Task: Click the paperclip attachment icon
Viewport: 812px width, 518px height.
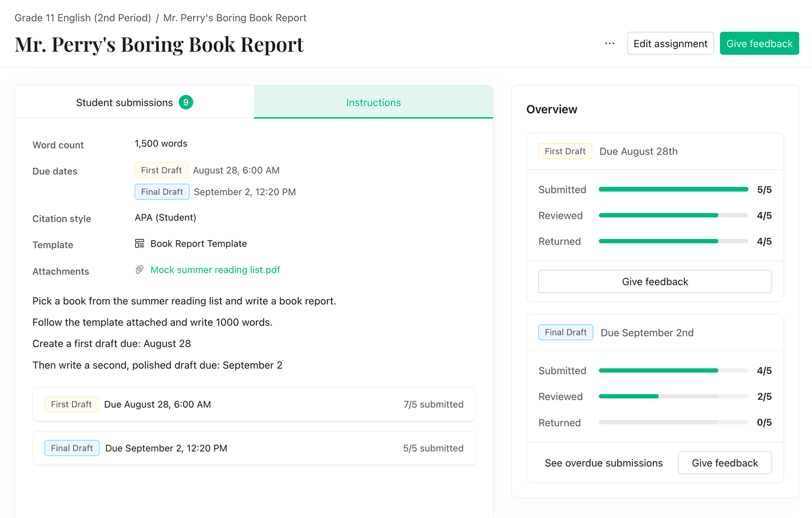Action: [x=140, y=270]
